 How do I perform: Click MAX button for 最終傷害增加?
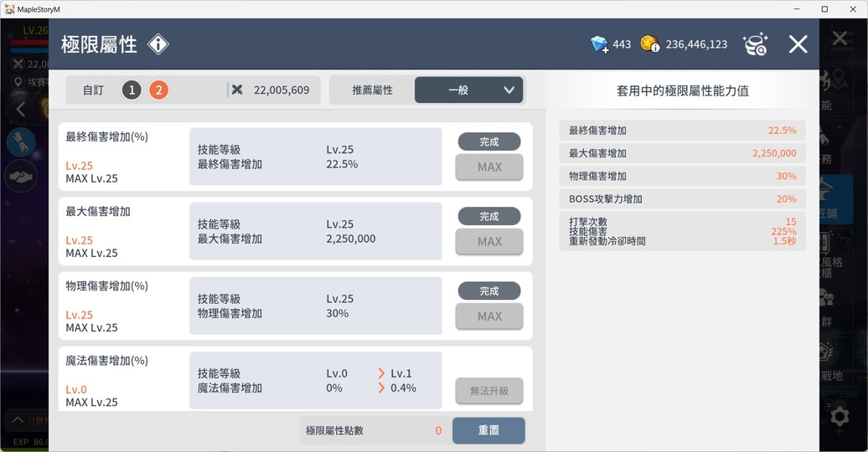click(489, 167)
